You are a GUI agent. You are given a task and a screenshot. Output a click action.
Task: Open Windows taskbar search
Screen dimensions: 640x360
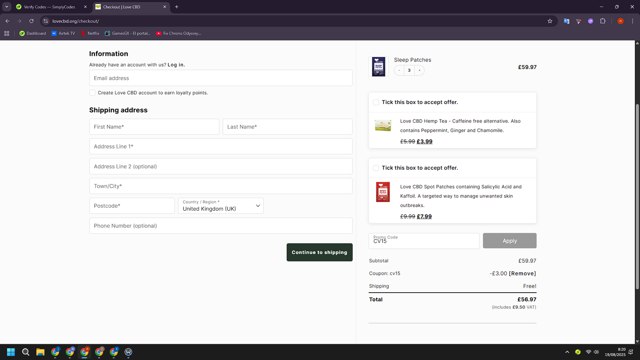[x=25, y=352]
